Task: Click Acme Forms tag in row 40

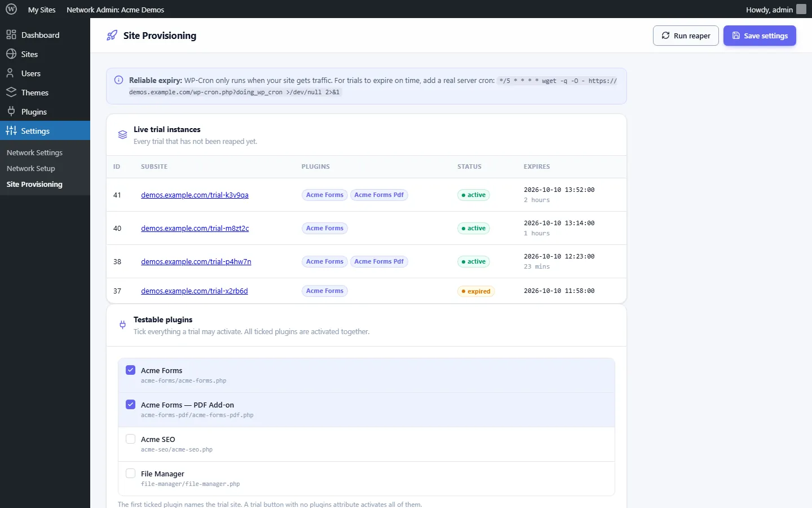Action: tap(325, 228)
